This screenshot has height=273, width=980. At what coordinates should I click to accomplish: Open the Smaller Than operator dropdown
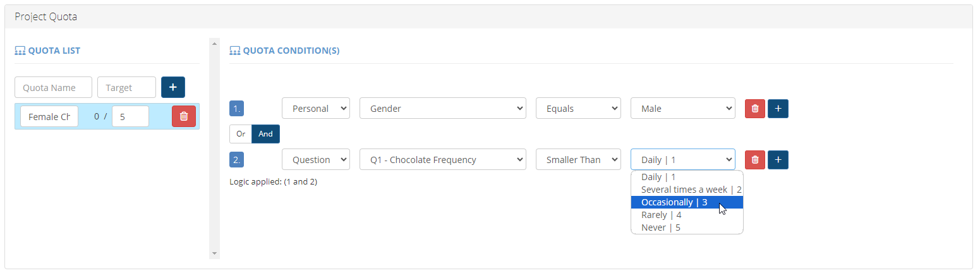tap(578, 160)
